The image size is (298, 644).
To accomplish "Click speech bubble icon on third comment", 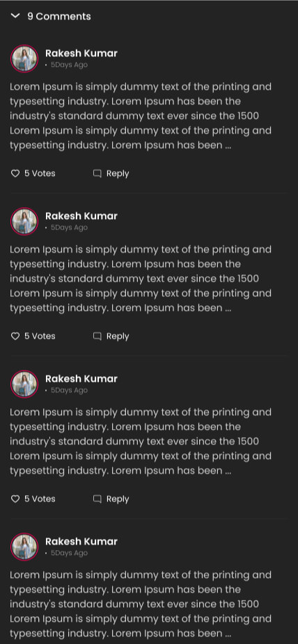I will (97, 499).
